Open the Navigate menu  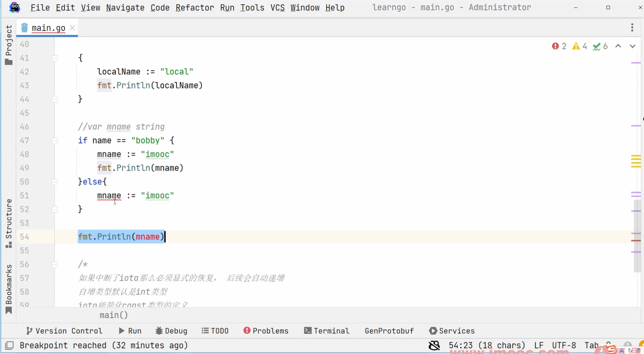(125, 7)
